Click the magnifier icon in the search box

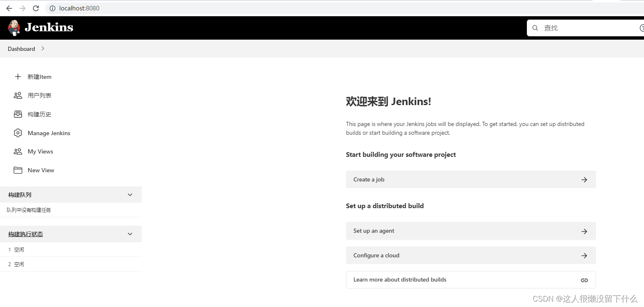535,28
